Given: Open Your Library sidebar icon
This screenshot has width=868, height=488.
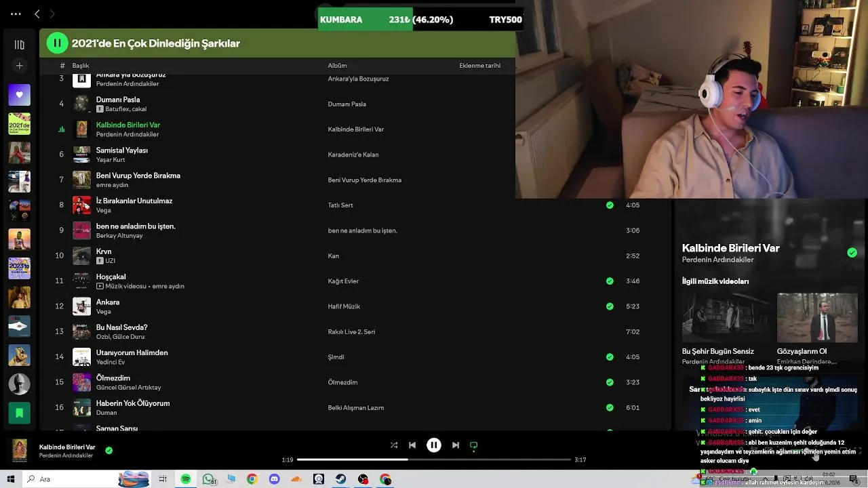Looking at the screenshot, I should (19, 45).
